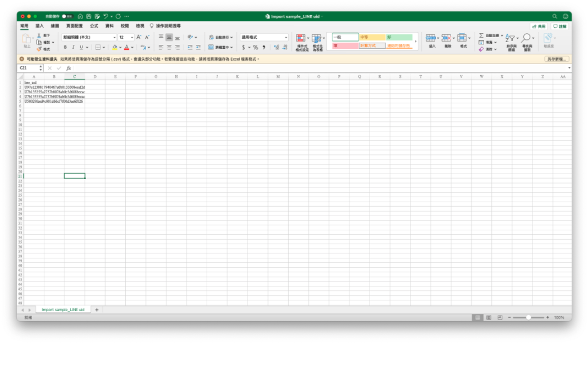Click the Insert Function fx icon
The image size is (588, 374).
[69, 68]
